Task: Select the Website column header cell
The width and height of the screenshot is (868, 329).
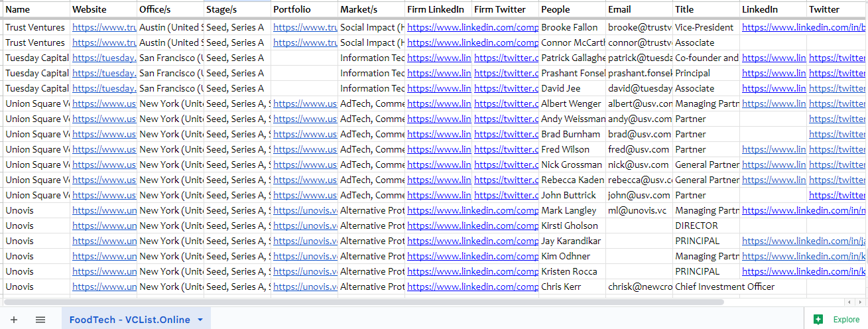Action: coord(103,9)
